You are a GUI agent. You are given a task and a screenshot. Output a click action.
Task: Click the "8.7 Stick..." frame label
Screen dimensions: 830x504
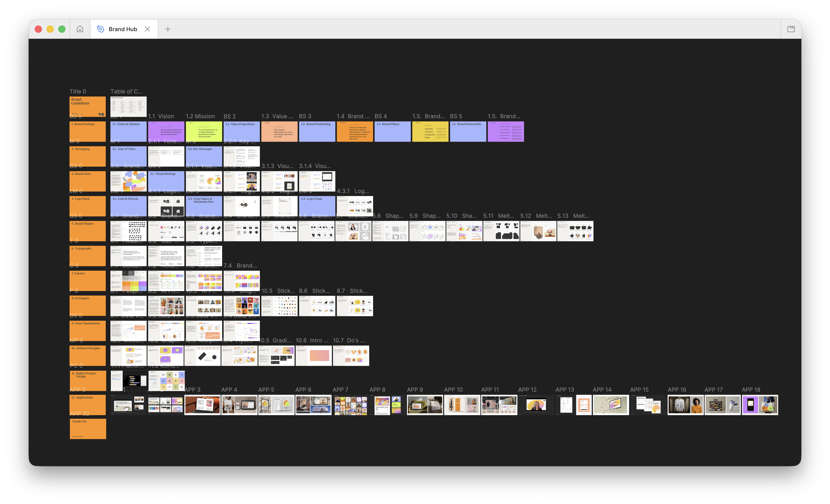[352, 291]
